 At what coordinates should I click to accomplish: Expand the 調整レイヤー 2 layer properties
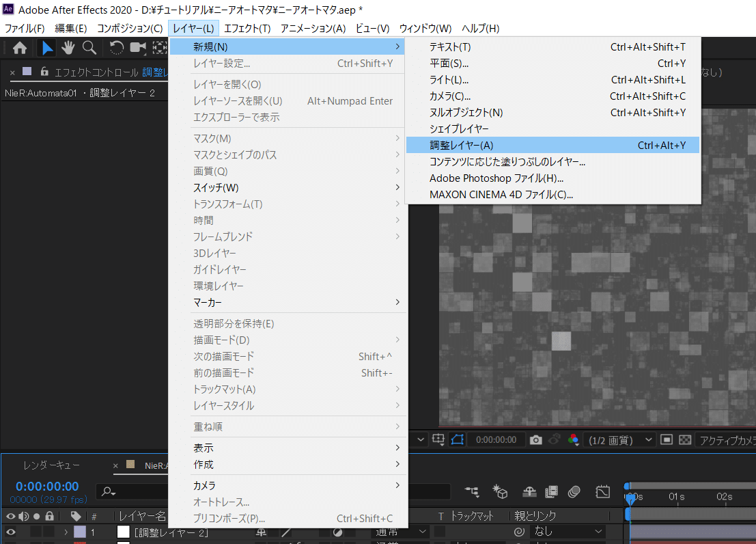(x=66, y=532)
